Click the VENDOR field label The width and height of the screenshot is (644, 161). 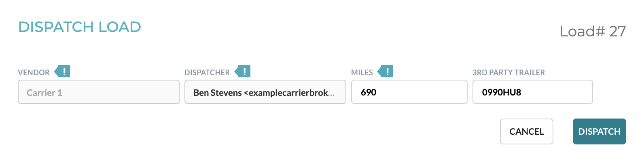[34, 72]
